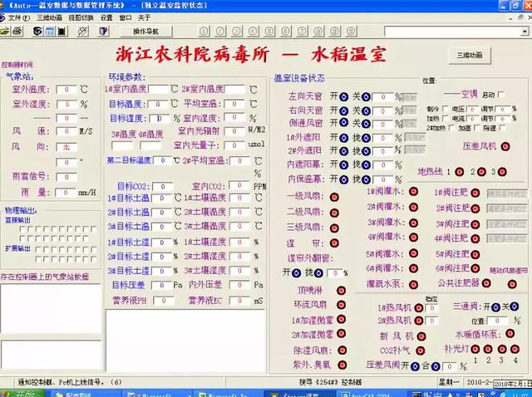This screenshot has width=532, height=397.
Task: Check the 空调 启动 checkbox
Action: [x=500, y=94]
